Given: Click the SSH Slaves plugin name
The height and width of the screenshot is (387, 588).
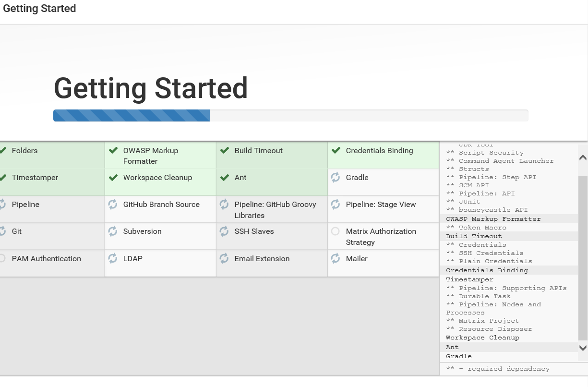Looking at the screenshot, I should [254, 231].
